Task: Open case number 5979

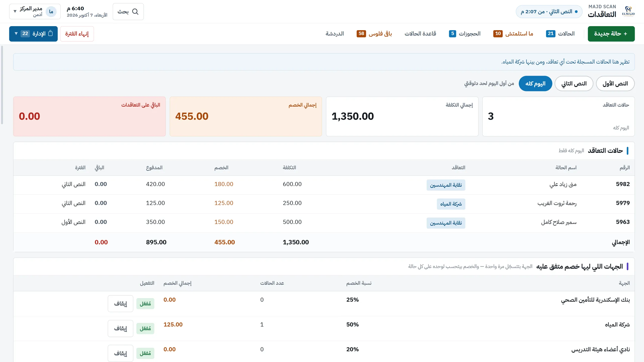Action: pos(623,203)
